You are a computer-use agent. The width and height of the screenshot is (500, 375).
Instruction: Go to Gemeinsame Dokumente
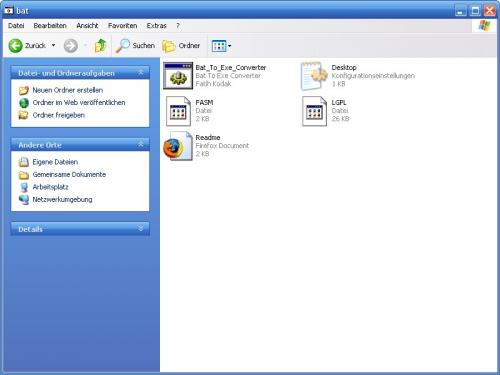(69, 174)
